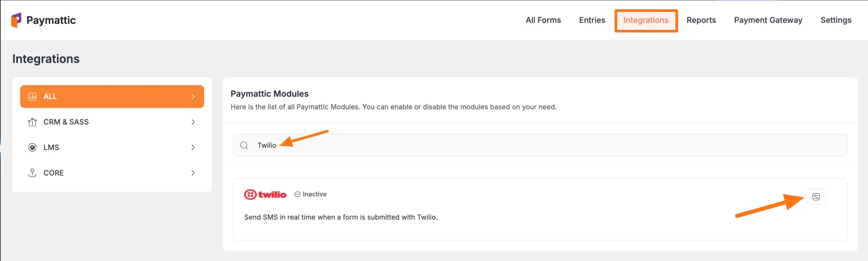Select the Integrations tab
The width and height of the screenshot is (868, 261).
646,20
